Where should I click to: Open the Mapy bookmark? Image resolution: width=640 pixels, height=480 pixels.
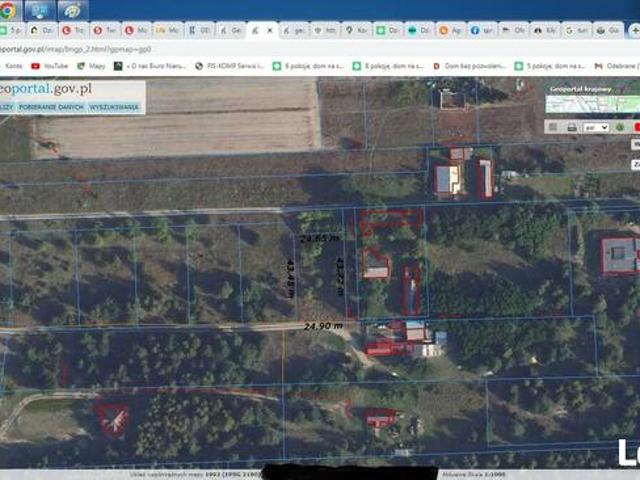click(x=96, y=66)
